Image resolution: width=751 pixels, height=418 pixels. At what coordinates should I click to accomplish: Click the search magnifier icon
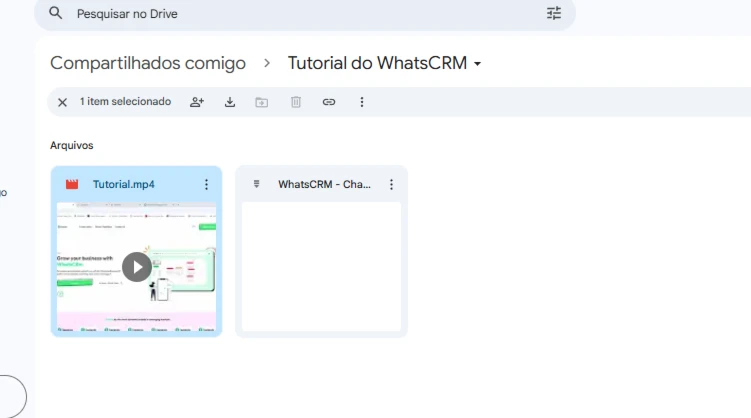click(56, 13)
